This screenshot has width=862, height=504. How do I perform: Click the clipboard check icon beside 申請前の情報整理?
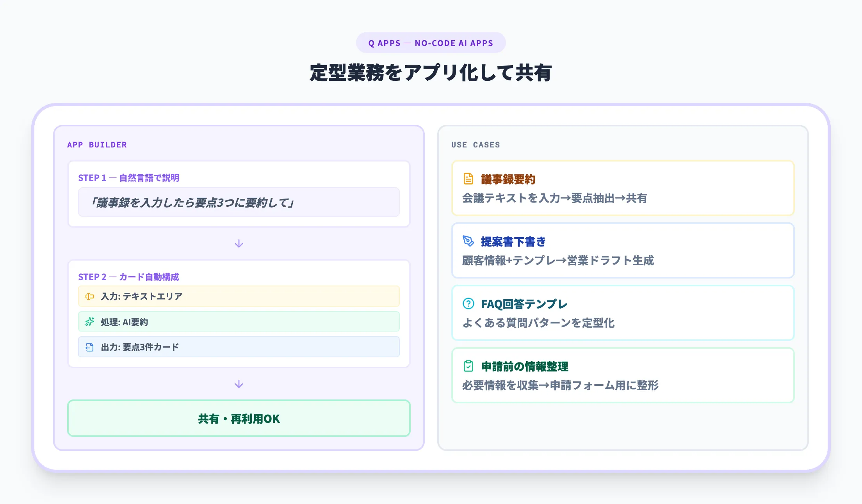[468, 366]
